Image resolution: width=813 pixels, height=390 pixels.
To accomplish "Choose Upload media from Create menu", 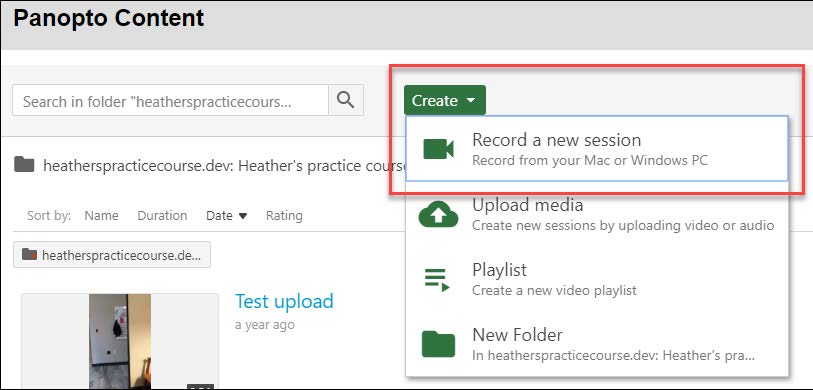I will (597, 214).
